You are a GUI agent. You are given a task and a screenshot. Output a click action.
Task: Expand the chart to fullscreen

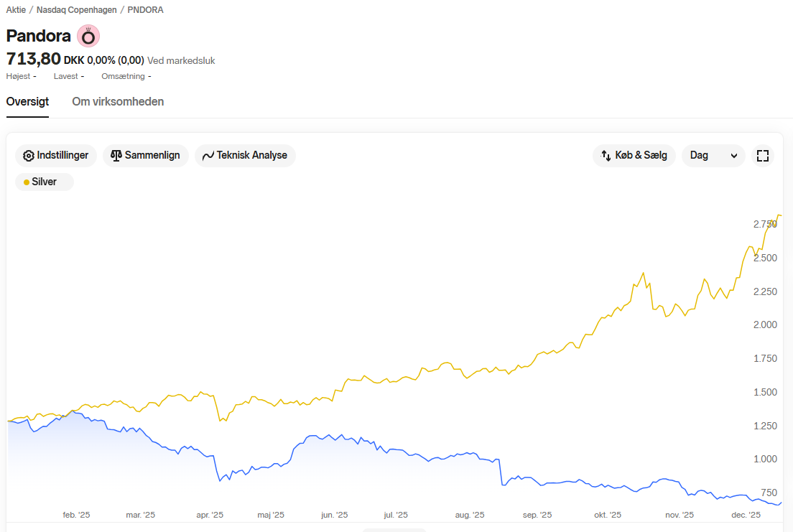(x=763, y=156)
